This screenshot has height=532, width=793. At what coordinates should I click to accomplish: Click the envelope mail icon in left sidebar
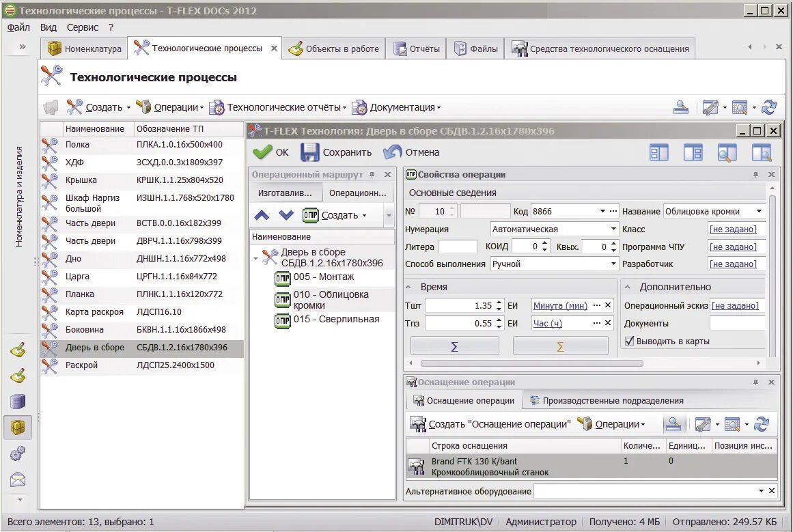tap(18, 479)
